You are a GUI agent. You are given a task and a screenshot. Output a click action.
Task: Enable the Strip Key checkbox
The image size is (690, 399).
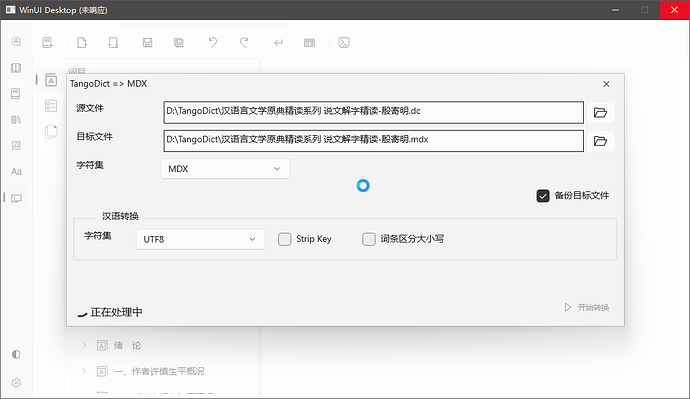(x=285, y=239)
